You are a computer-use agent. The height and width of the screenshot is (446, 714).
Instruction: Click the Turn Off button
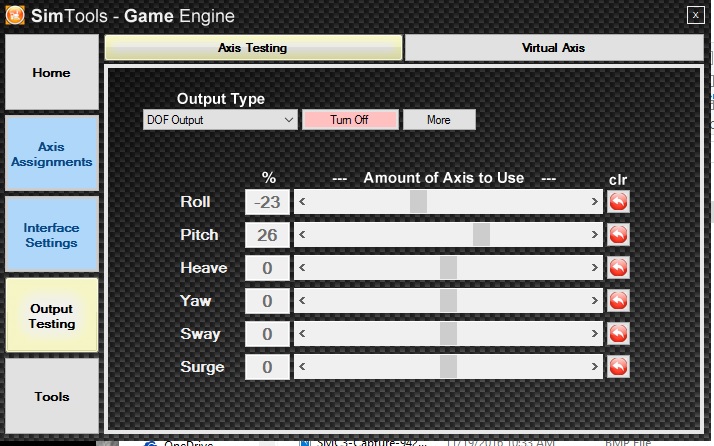pyautogui.click(x=350, y=120)
